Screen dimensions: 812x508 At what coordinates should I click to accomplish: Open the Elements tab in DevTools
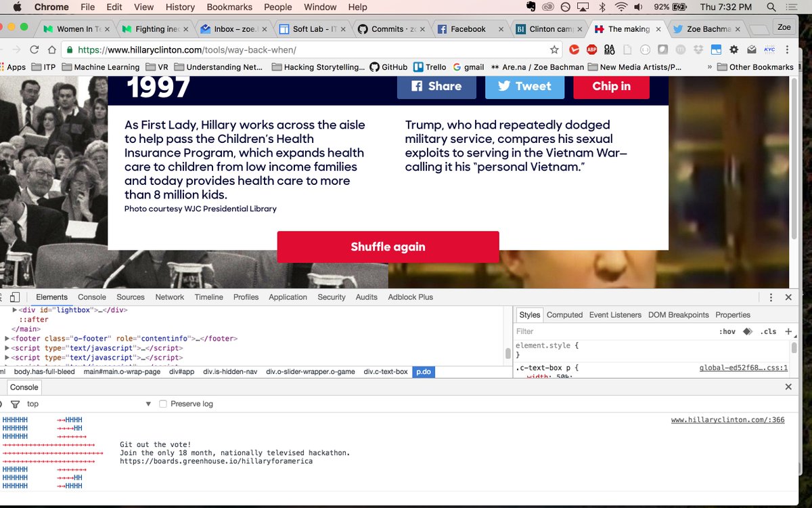coord(51,297)
